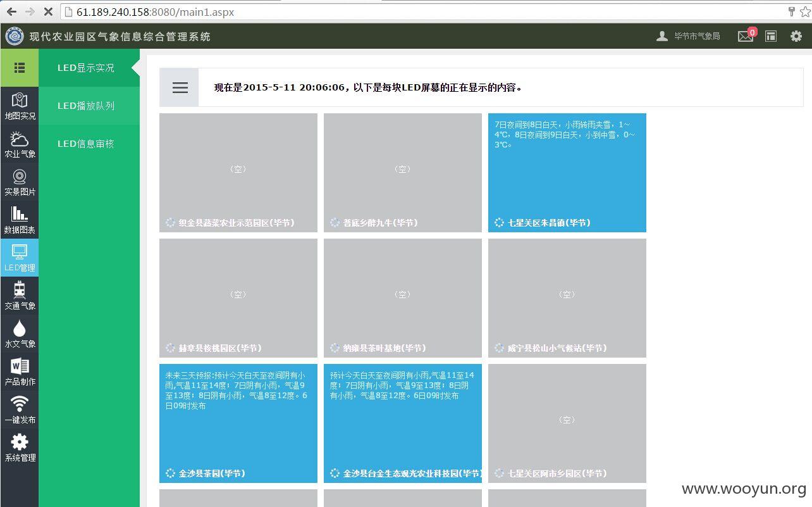Open the 七星关区朱昌镇 LED screen tile

(567, 173)
